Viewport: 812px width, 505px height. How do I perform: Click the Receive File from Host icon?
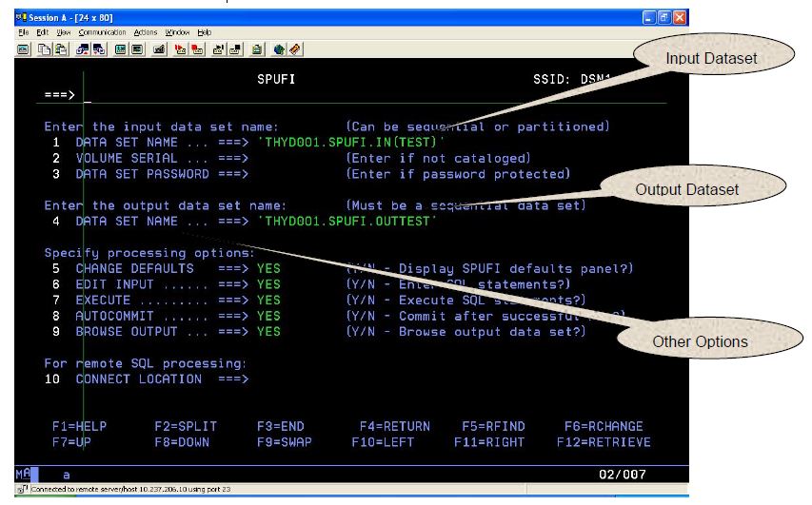click(x=99, y=49)
